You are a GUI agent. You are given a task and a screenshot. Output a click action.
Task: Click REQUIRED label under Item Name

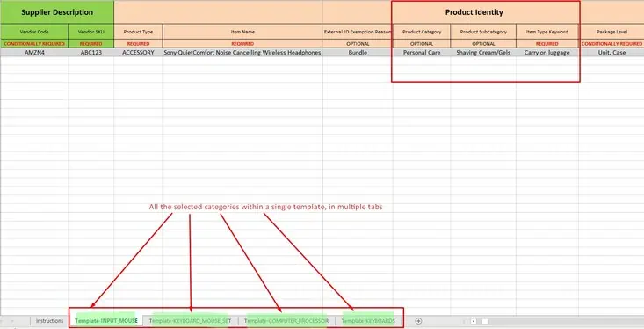click(x=242, y=44)
